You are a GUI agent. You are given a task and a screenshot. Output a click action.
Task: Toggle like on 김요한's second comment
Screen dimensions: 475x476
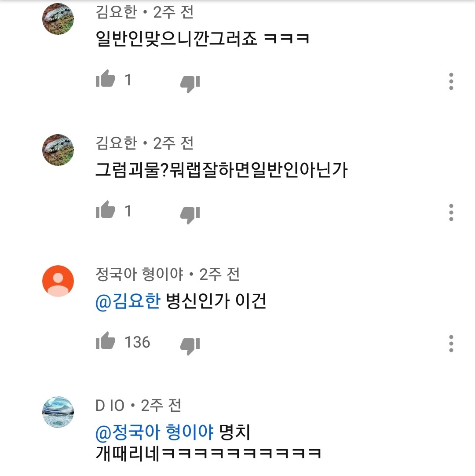[106, 210]
